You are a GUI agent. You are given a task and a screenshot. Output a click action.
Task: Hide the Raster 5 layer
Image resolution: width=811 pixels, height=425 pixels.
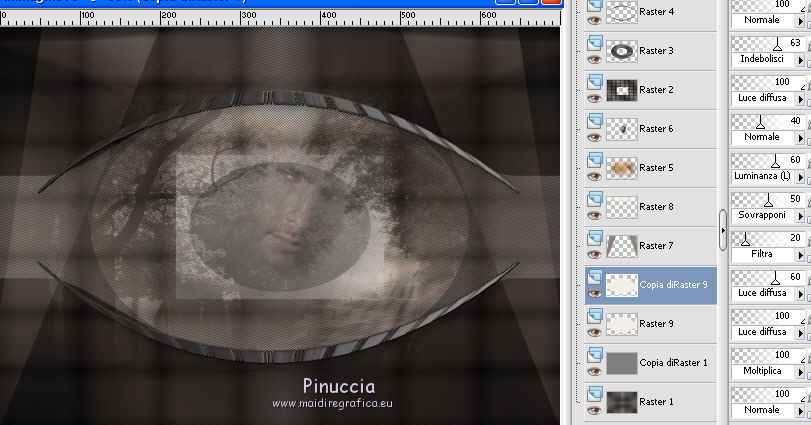(x=594, y=177)
